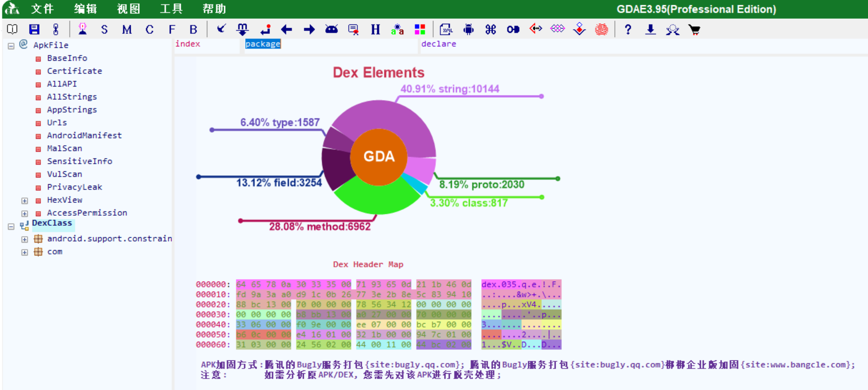Click the M methods toolbar button
The width and height of the screenshot is (868, 390).
click(127, 30)
